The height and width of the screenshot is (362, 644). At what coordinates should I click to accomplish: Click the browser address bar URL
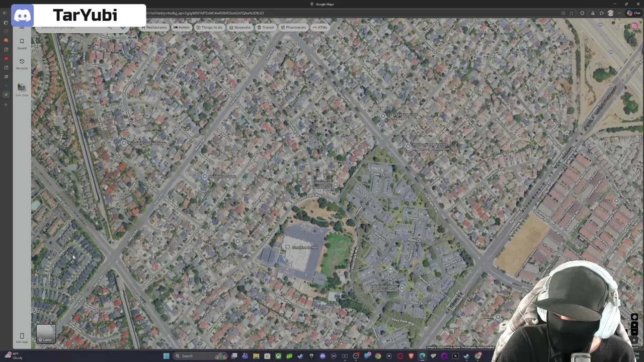(205, 13)
